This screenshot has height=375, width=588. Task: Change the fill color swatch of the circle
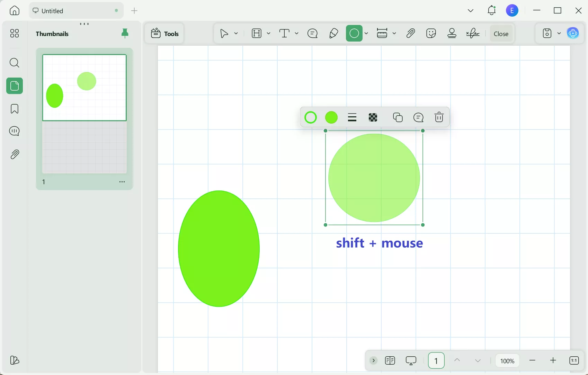(331, 117)
